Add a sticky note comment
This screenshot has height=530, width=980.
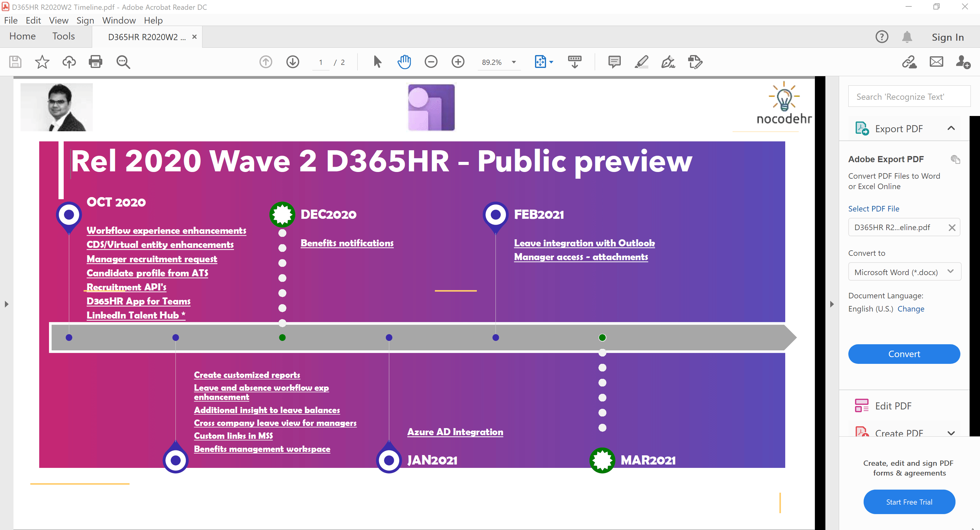click(614, 62)
